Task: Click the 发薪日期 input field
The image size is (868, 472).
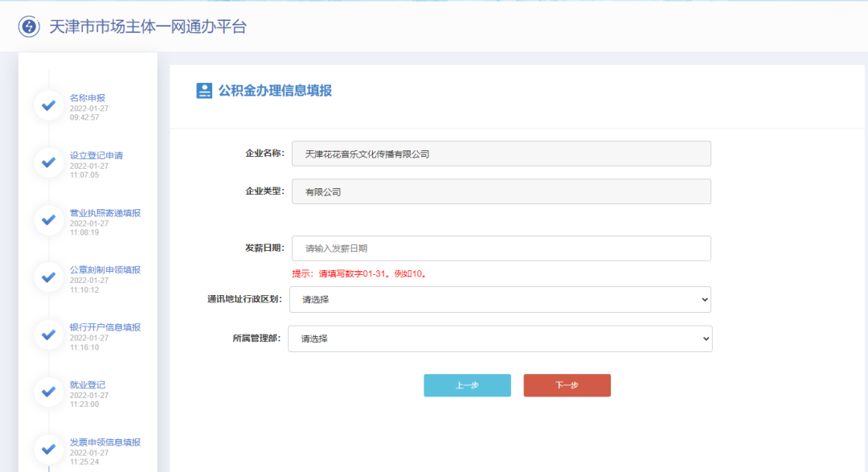Action: 501,248
